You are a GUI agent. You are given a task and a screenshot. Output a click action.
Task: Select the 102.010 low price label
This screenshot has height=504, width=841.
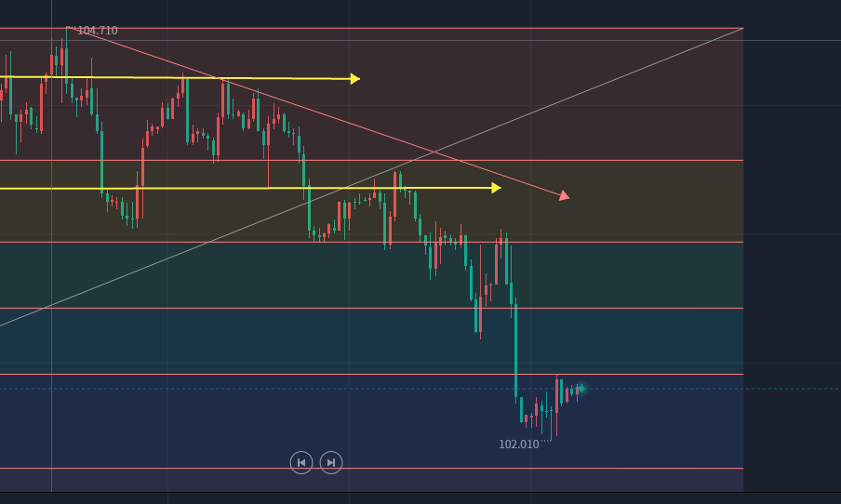(518, 444)
